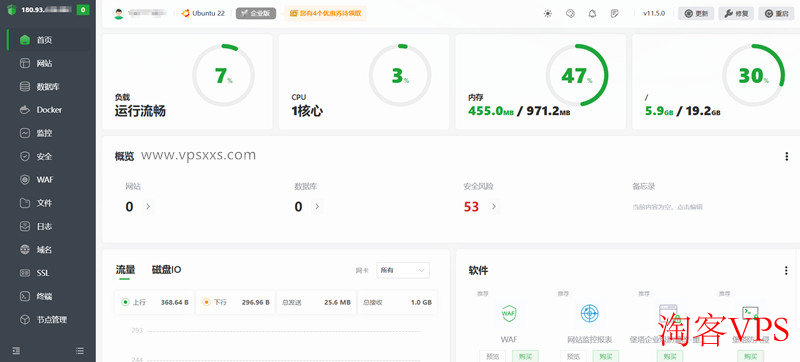This screenshot has height=362, width=800.
Task: Collapse the sidebar with bottom-left icon
Action: pyautogui.click(x=16, y=351)
